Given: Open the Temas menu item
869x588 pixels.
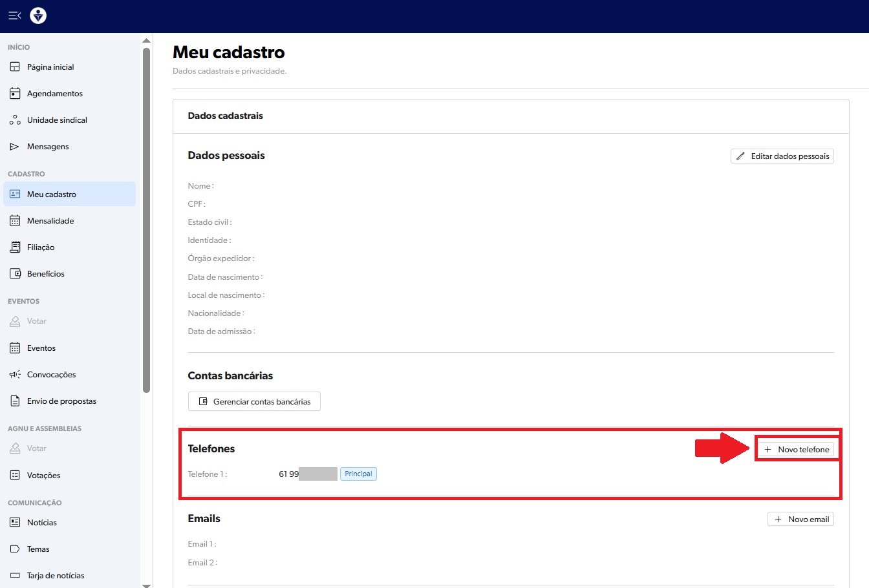Looking at the screenshot, I should pos(38,549).
